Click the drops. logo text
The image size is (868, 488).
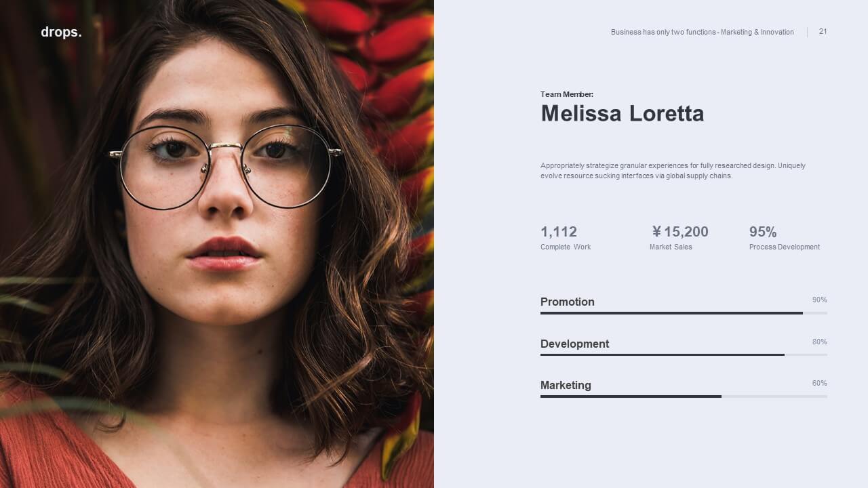(x=61, y=32)
